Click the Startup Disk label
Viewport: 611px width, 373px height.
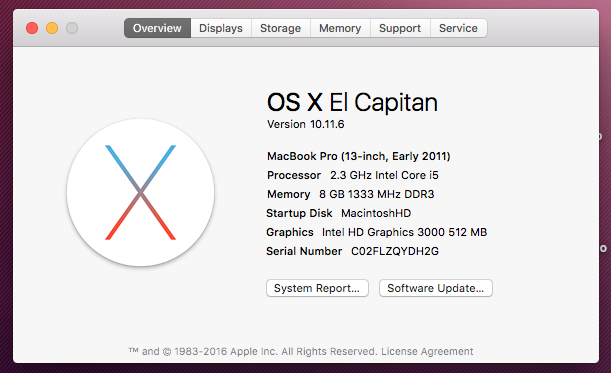click(299, 213)
